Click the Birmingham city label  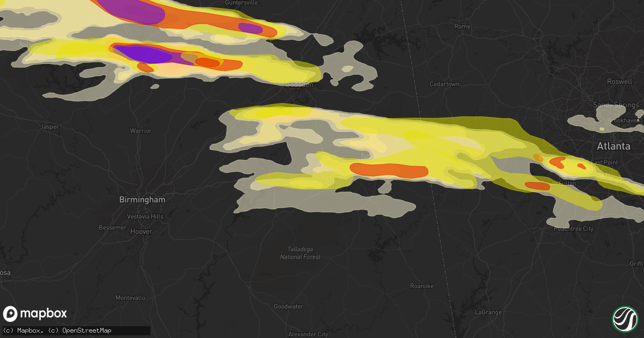click(142, 200)
